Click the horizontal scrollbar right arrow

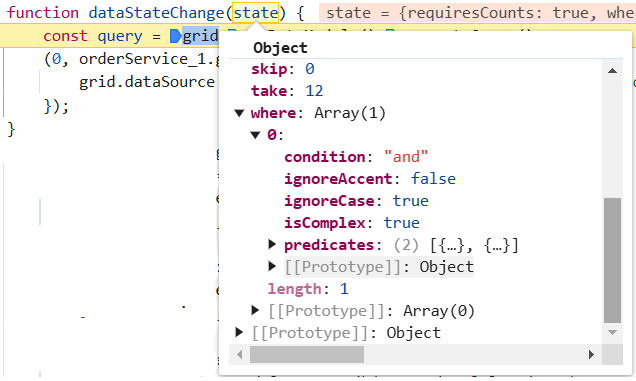tap(591, 355)
